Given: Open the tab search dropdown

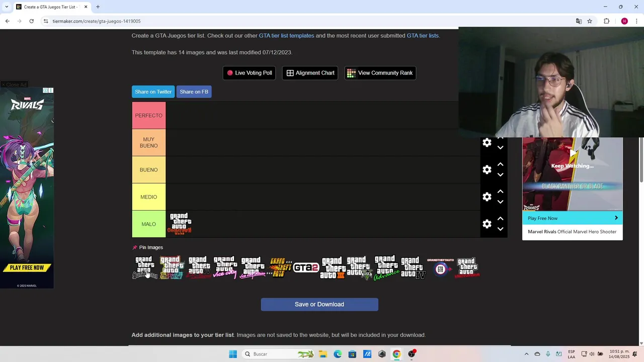Looking at the screenshot, I should tap(7, 7).
